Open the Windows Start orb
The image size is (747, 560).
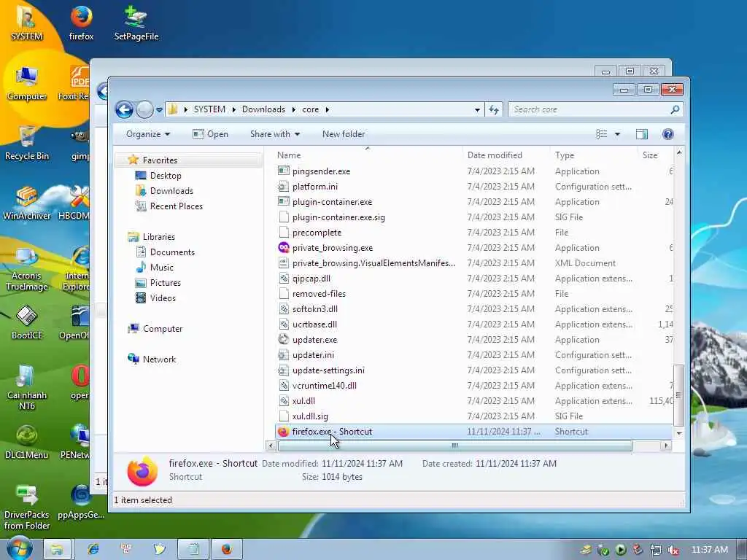[x=19, y=548]
